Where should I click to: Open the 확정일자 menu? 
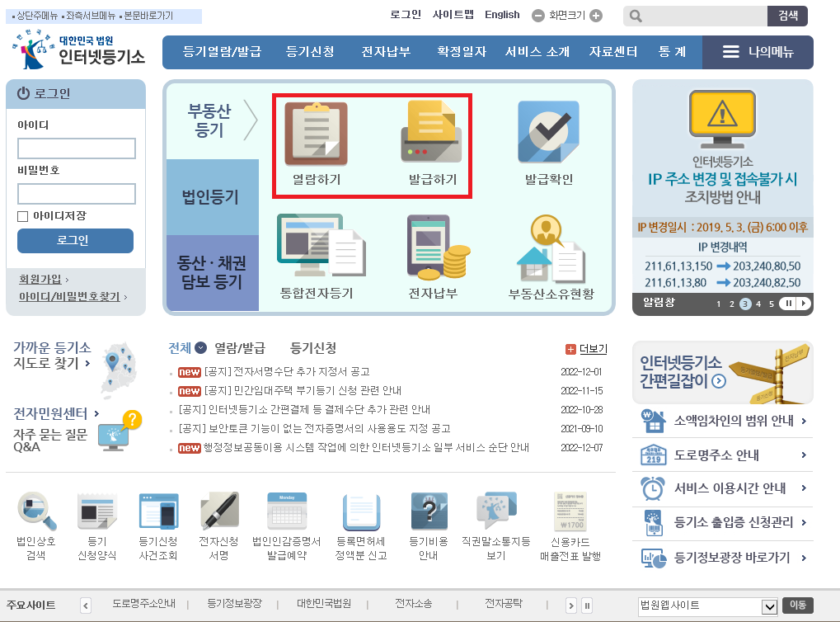pyautogui.click(x=462, y=52)
